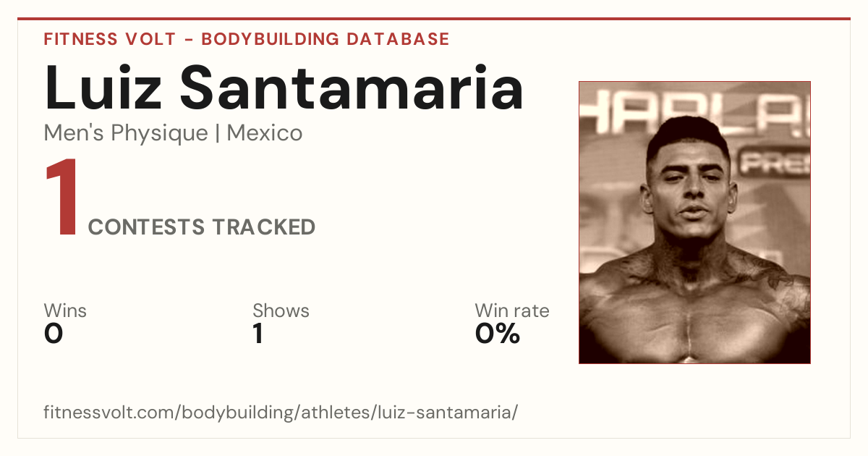Click the red line atop the card

tap(434, 19)
